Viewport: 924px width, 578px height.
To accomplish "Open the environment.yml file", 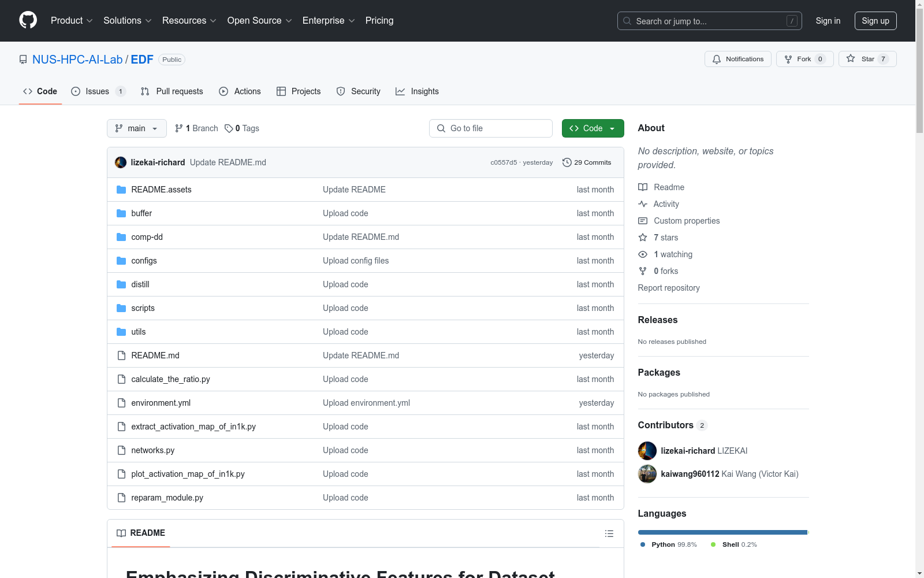I will coord(161,403).
